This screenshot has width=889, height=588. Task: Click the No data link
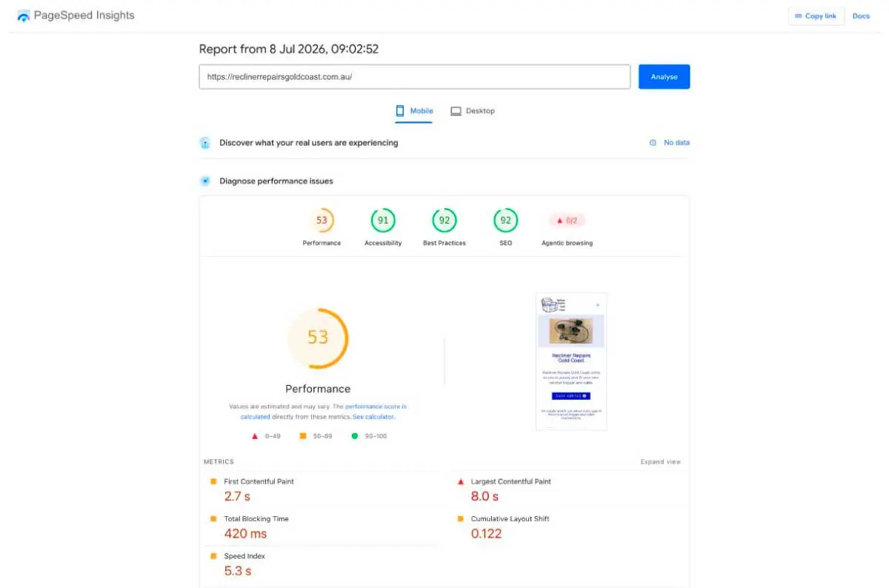pos(676,143)
